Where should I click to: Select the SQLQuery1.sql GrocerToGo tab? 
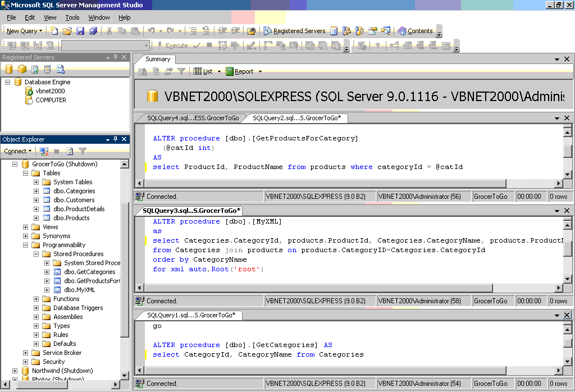pos(191,316)
